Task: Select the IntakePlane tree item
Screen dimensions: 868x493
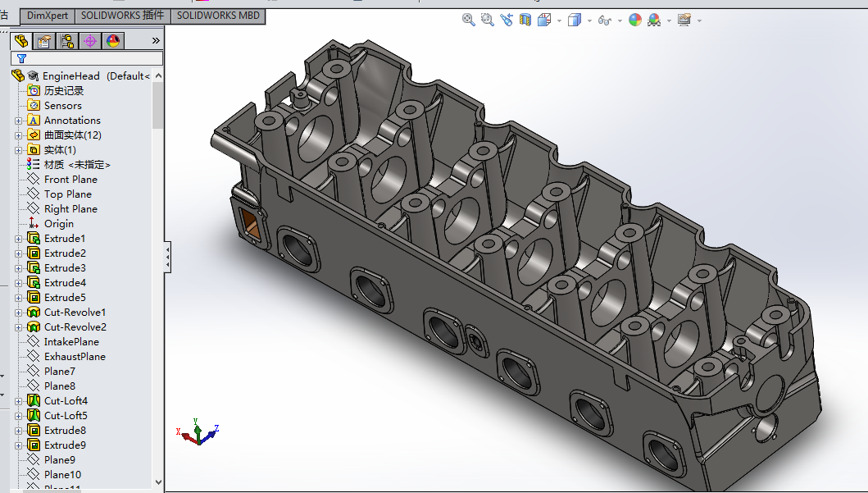Action: (71, 342)
